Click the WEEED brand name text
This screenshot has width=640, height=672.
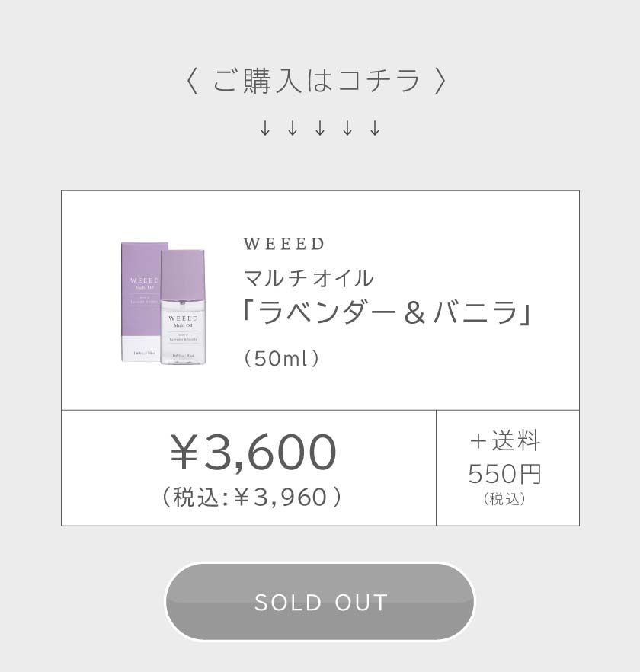(x=284, y=244)
